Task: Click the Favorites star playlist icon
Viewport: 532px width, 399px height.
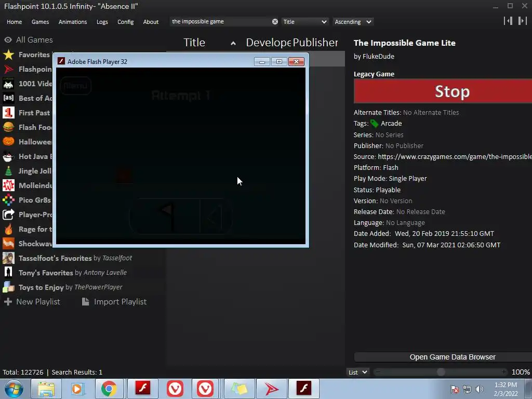Action: click(8, 55)
